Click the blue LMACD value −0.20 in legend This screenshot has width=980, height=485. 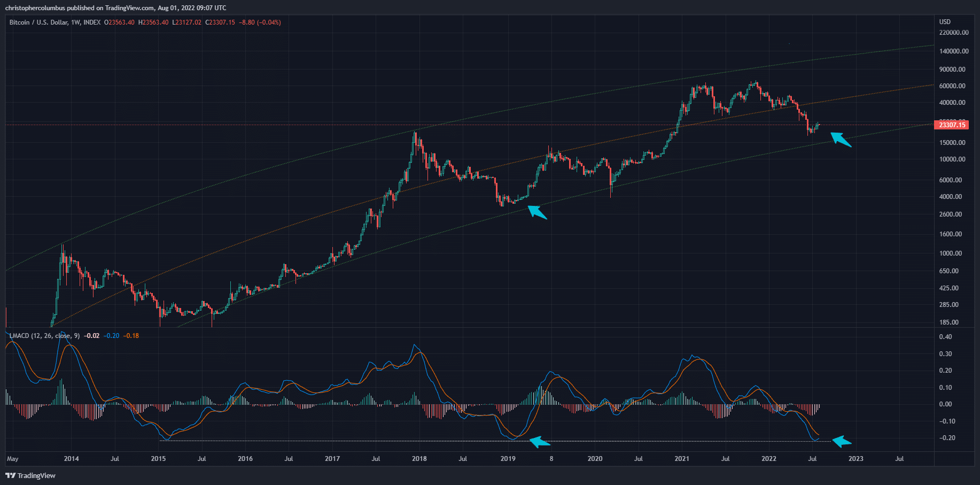pyautogui.click(x=112, y=336)
